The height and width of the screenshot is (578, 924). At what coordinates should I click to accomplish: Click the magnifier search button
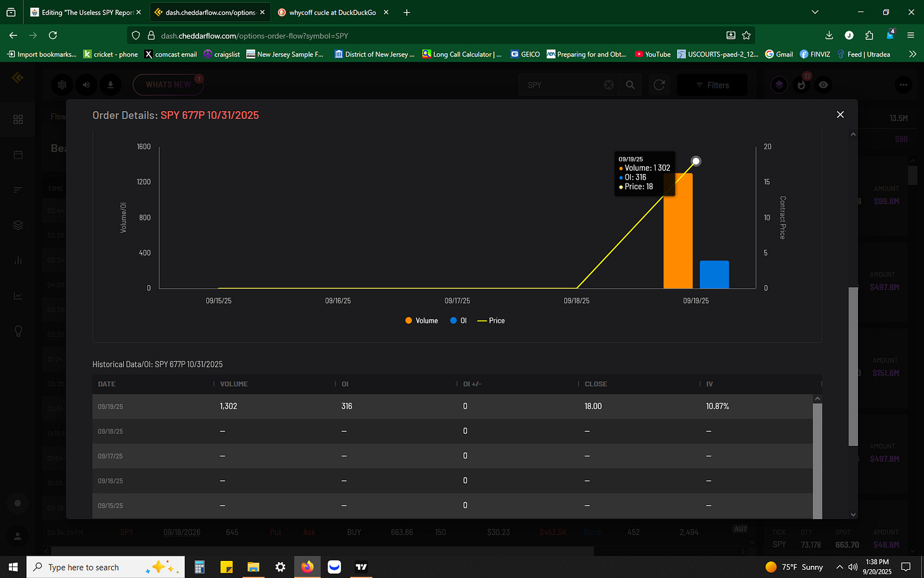point(630,84)
